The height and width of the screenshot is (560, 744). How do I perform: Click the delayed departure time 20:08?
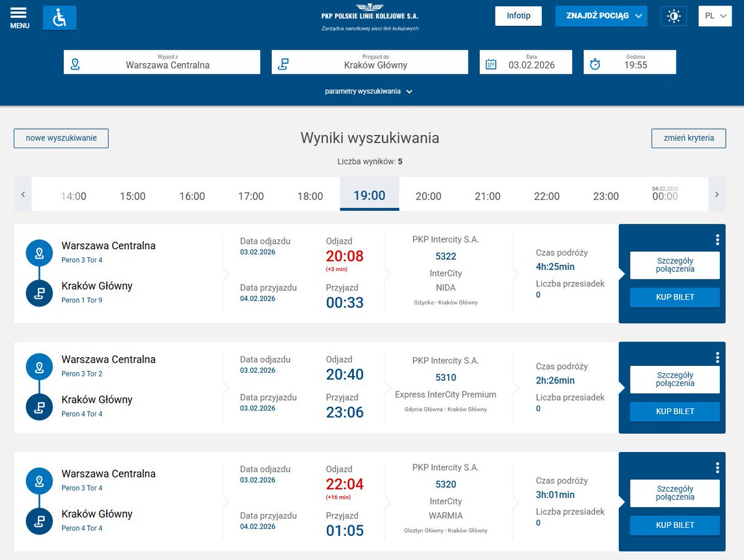pyautogui.click(x=345, y=256)
